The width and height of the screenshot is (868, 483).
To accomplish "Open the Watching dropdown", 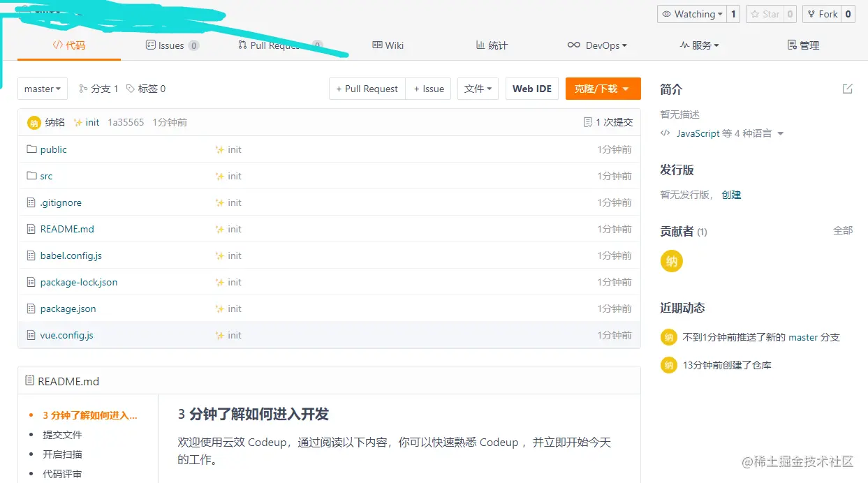I will 692,14.
